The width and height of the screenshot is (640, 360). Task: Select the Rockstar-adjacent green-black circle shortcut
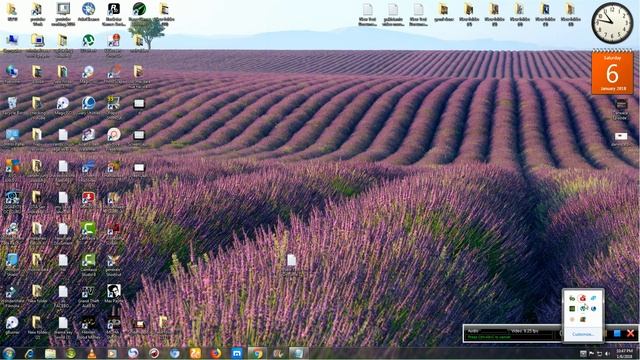click(139, 9)
